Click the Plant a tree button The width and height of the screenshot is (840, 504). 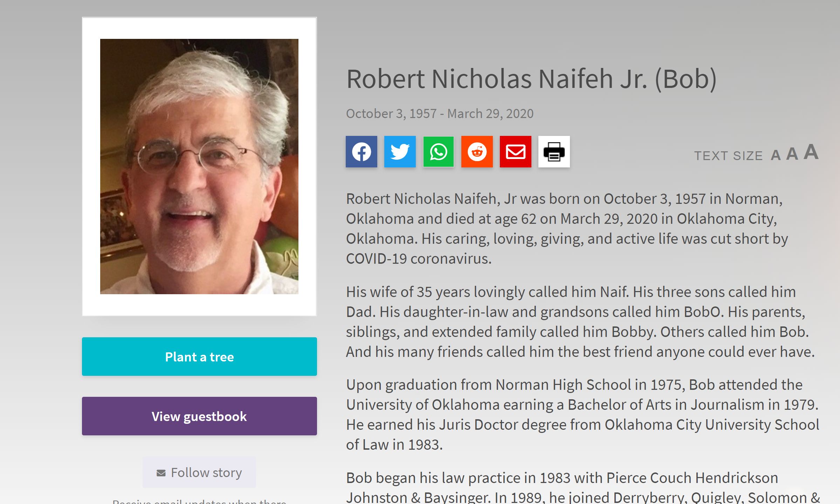[x=199, y=357]
